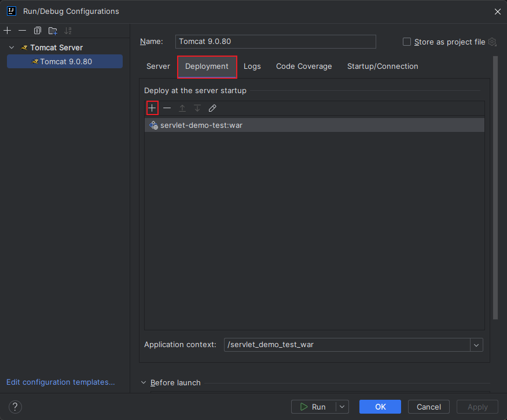Image resolution: width=507 pixels, height=420 pixels.
Task: Remove the selected deployment artifact
Action: 167,108
